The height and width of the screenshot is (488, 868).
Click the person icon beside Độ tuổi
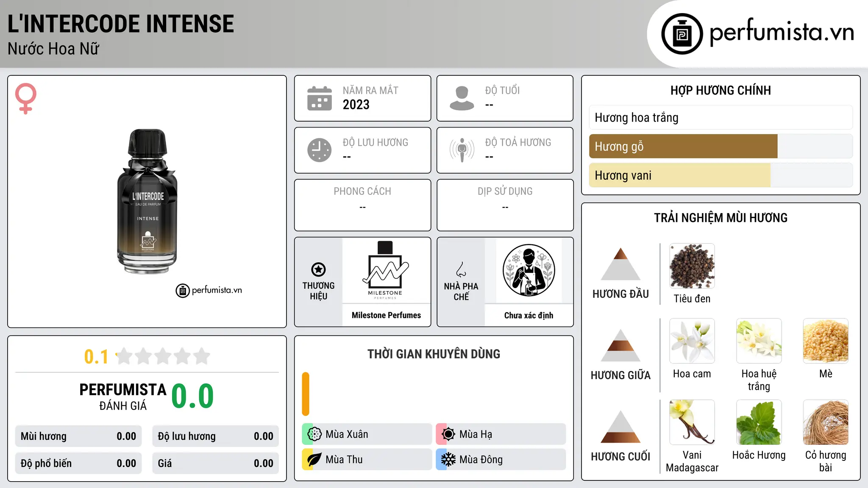pyautogui.click(x=462, y=98)
